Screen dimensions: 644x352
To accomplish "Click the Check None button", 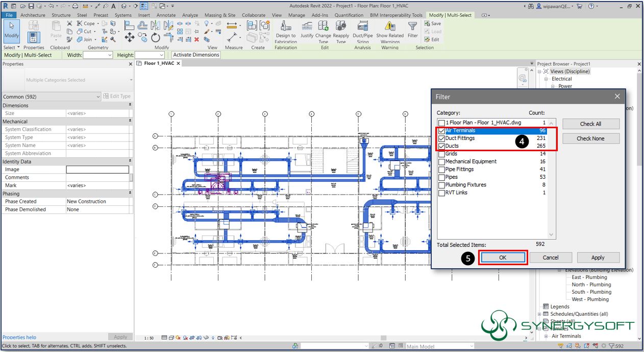I will (x=590, y=138).
